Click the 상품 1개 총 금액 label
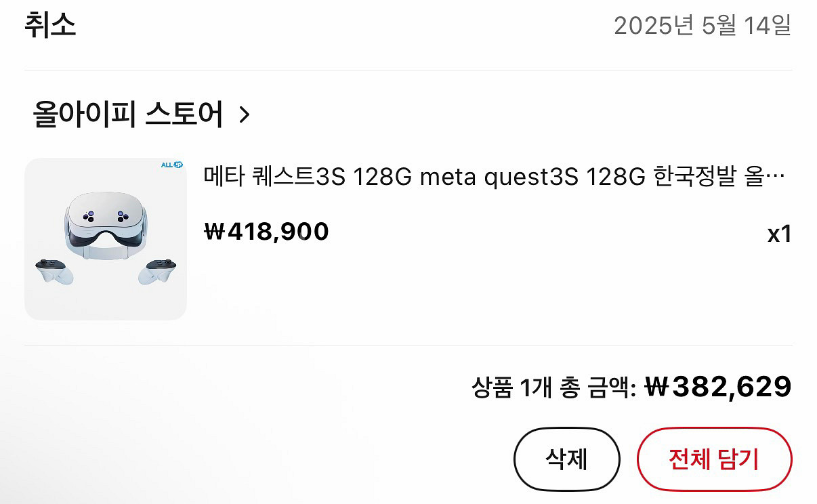This screenshot has width=817, height=504. pos(553,388)
